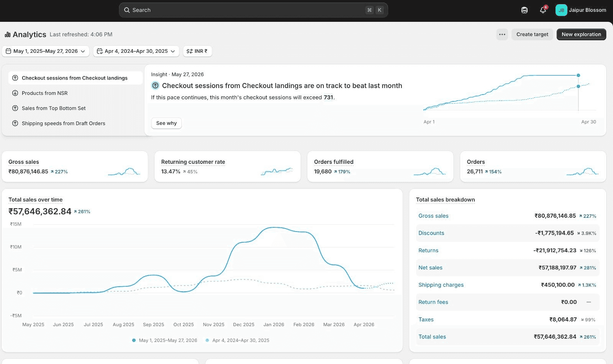The image size is (613, 364).
Task: Focus the Search input field
Action: point(253,10)
